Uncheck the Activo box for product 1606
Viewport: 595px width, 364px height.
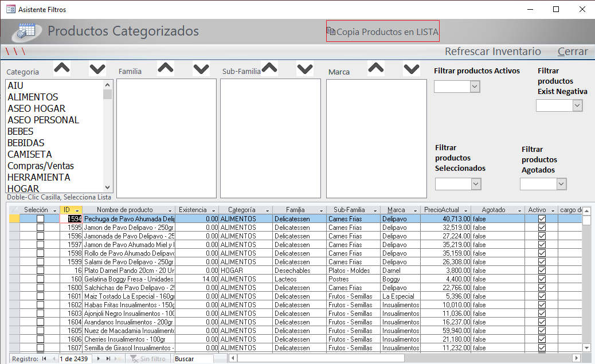tap(542, 339)
